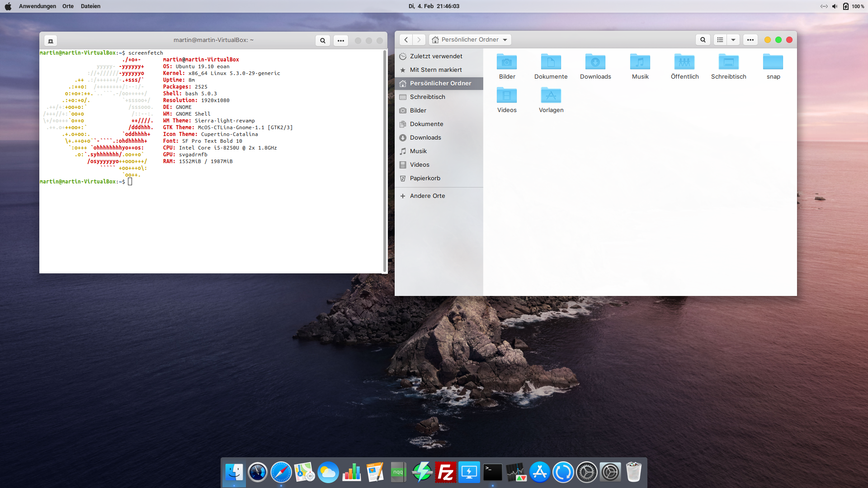868x488 pixels.
Task: Toggle list view in file manager
Action: (x=720, y=40)
